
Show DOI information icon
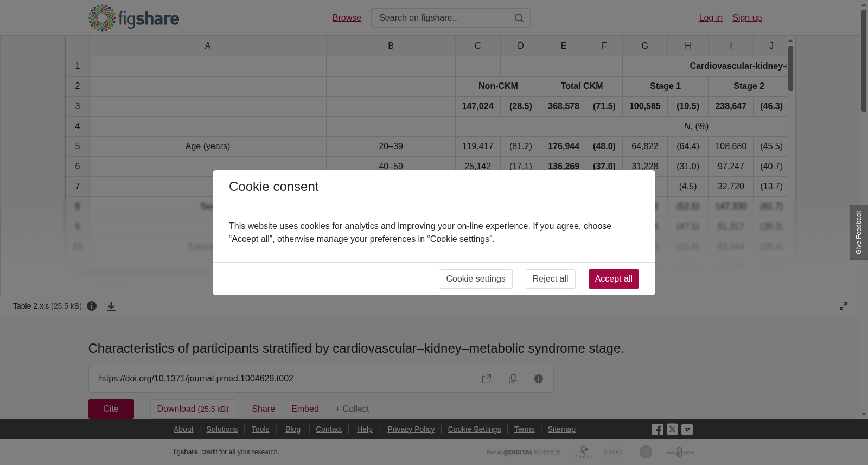539,379
